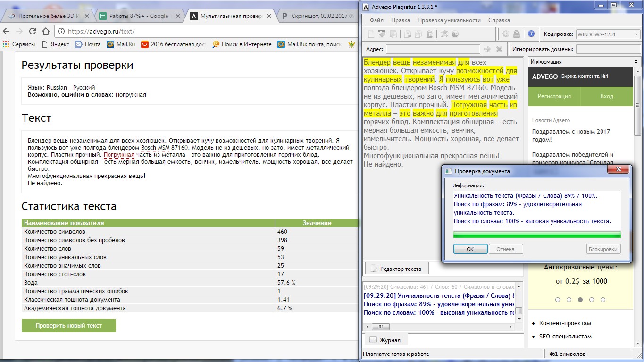Screen dimensions: 644x362
Task: Select the Журнал tab
Action: coord(385,340)
